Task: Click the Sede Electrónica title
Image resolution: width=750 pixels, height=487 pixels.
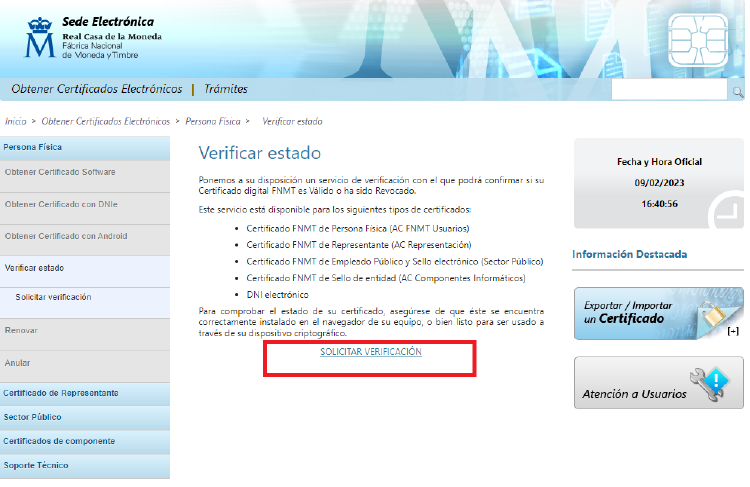Action: click(108, 22)
